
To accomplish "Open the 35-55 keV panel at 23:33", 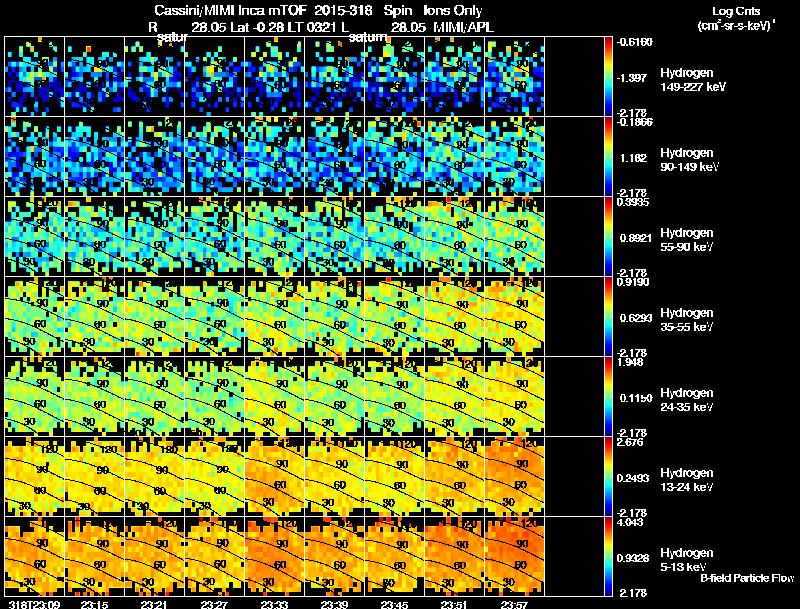I will (274, 316).
